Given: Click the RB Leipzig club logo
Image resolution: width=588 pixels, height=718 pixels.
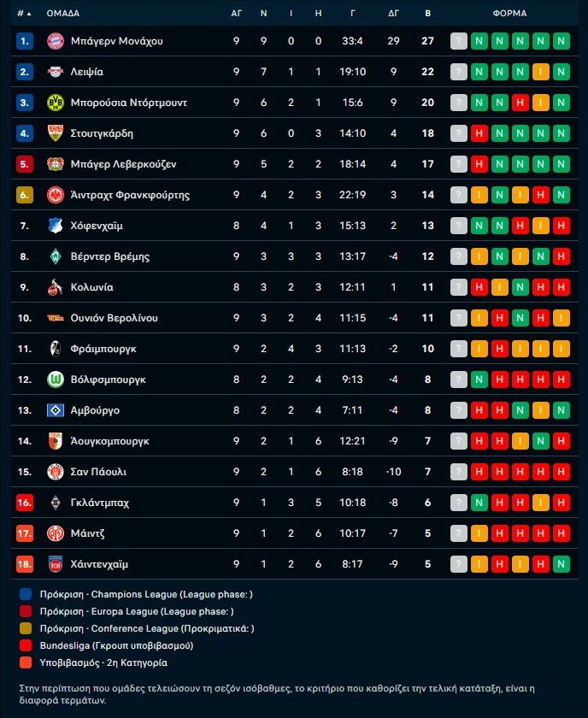Looking at the screenshot, I should point(55,72).
